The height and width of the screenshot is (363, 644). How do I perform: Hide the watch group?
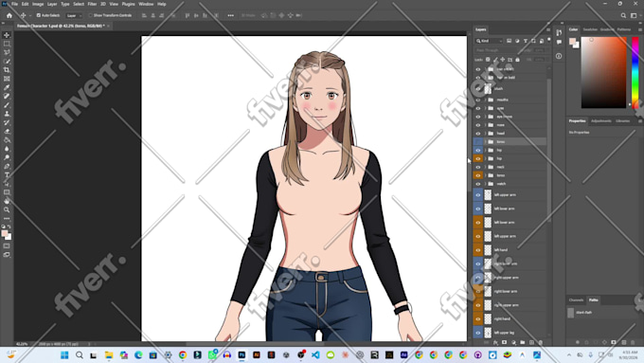[x=478, y=184]
